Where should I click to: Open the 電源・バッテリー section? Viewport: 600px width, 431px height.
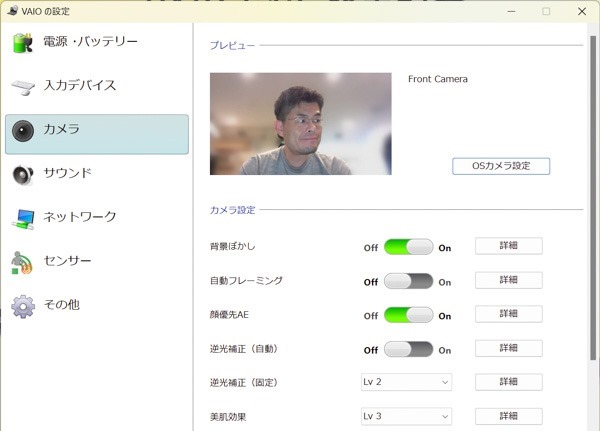pos(90,41)
